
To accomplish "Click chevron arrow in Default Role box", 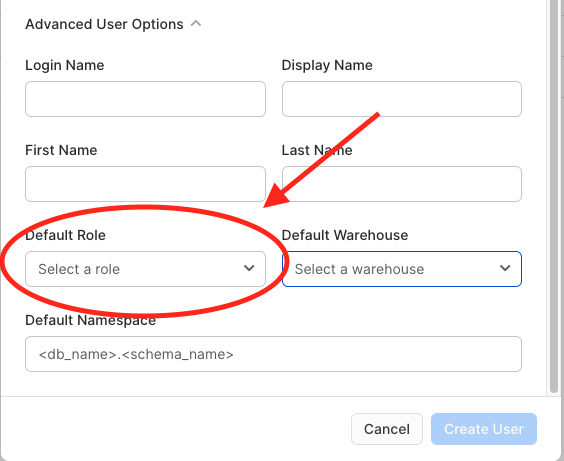I will tap(249, 268).
